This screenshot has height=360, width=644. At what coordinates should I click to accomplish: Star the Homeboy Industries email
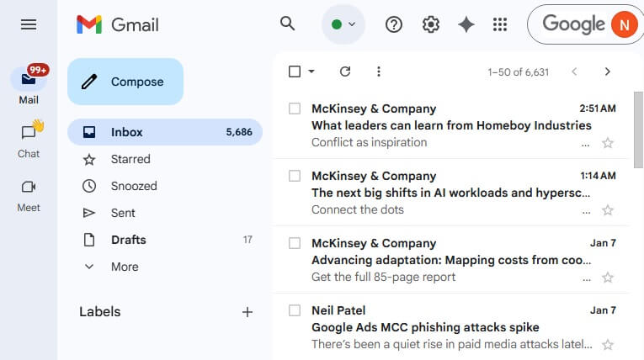point(608,143)
